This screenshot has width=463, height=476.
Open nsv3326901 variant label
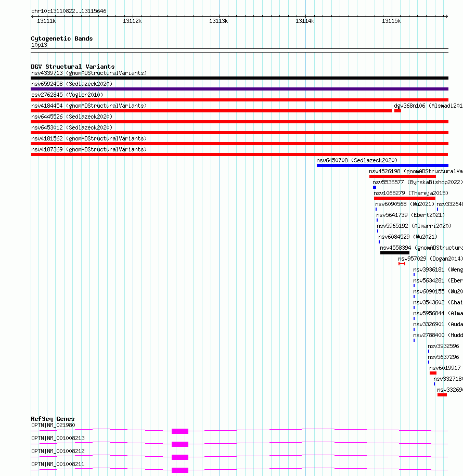pos(438,324)
